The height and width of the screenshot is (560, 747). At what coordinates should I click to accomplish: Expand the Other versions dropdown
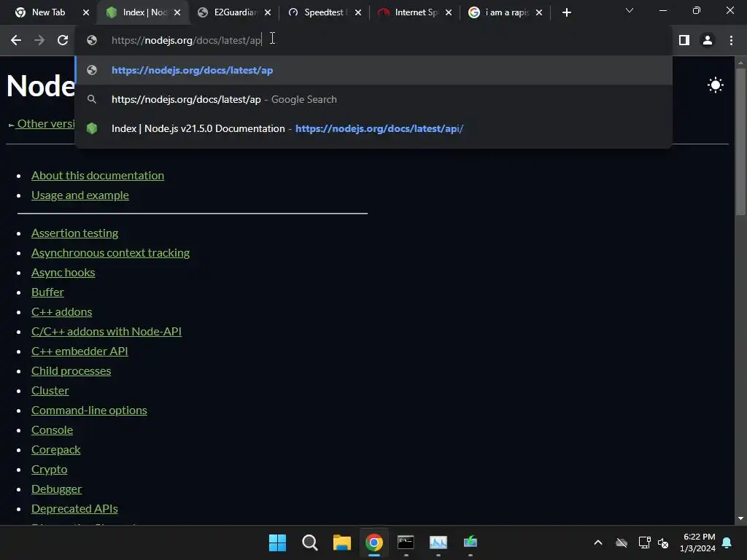tap(42, 124)
